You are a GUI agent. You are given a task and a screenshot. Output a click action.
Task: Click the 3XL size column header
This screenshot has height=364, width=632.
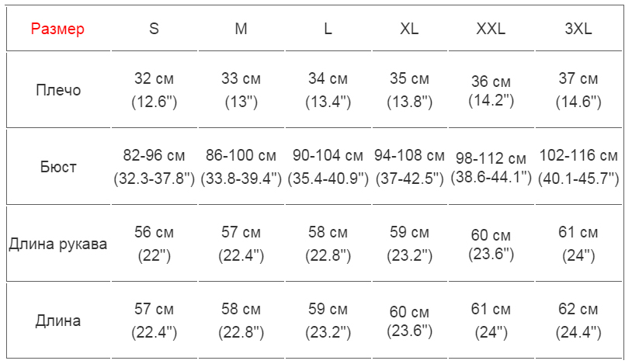coord(578,29)
